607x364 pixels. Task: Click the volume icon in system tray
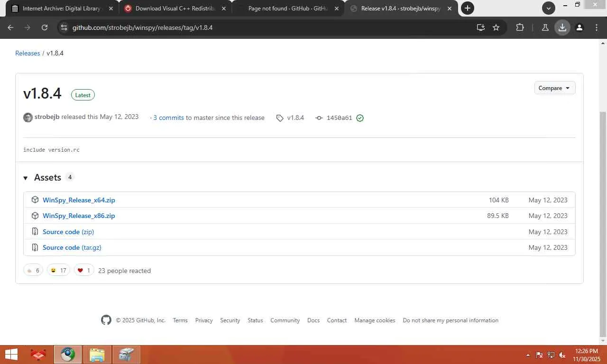[x=562, y=355]
